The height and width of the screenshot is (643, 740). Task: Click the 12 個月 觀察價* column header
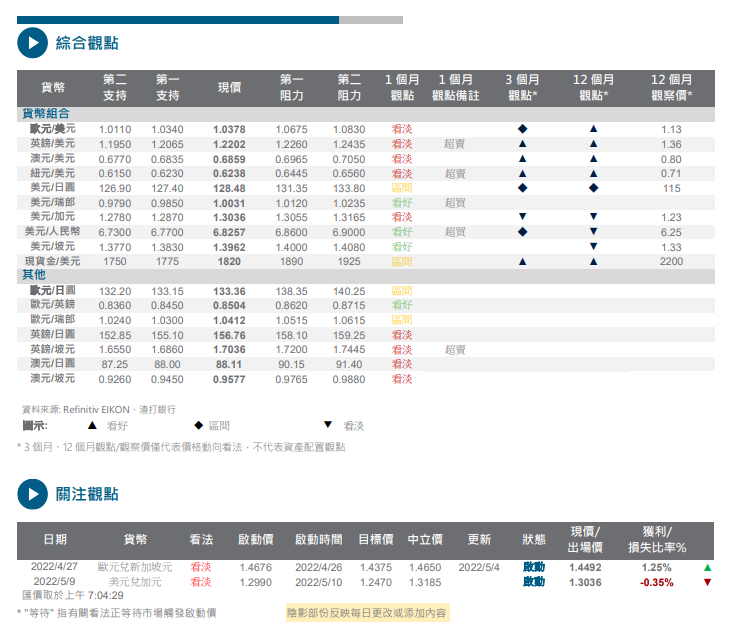672,87
